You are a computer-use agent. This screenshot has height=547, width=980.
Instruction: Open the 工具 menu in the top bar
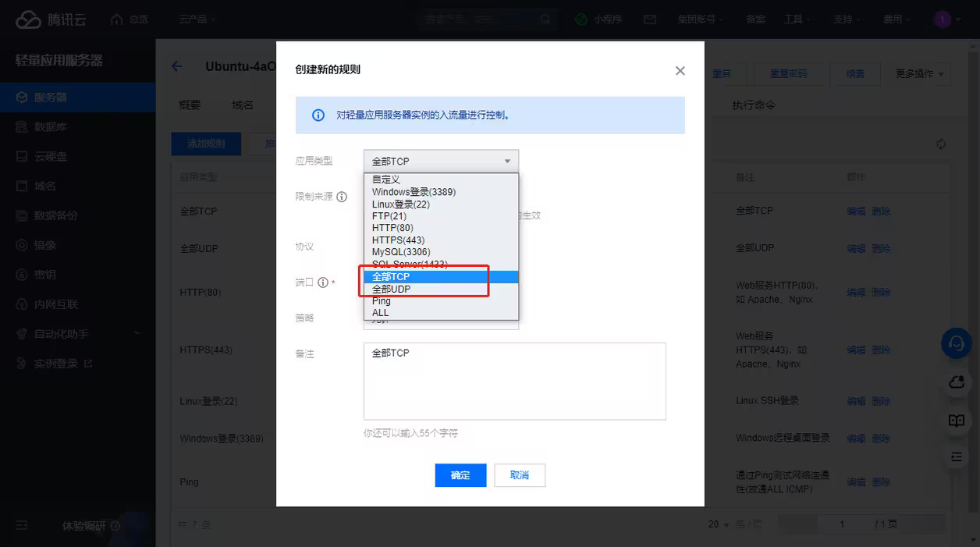pos(797,20)
